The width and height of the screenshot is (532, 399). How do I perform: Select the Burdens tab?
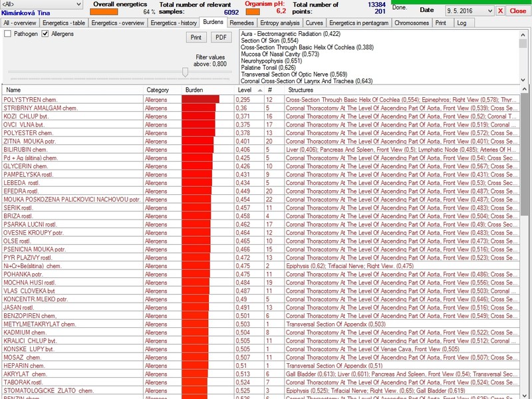point(213,22)
